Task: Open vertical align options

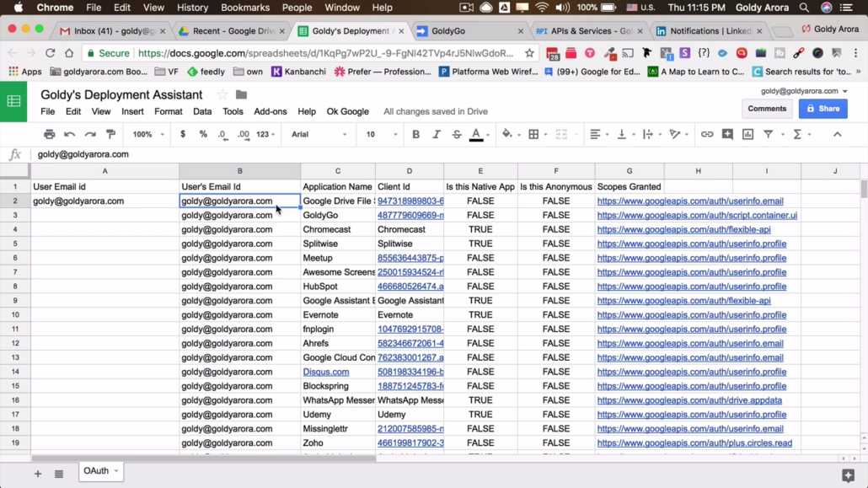Action: point(622,134)
